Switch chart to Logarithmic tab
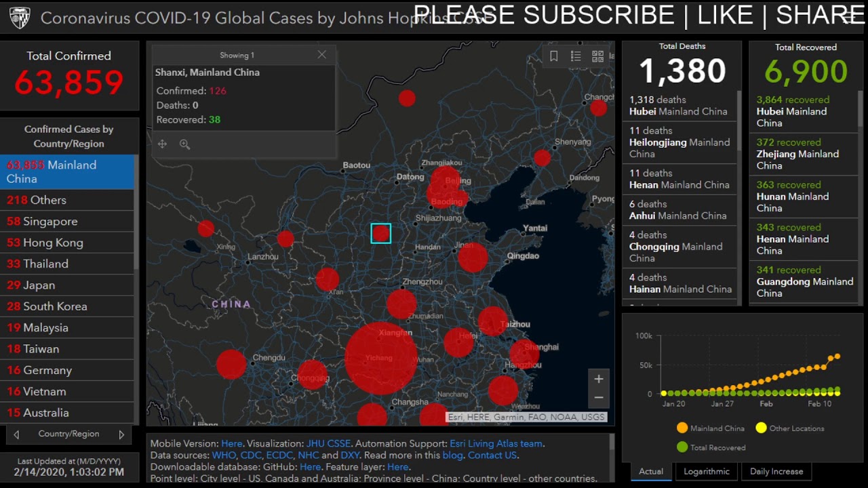 click(707, 472)
